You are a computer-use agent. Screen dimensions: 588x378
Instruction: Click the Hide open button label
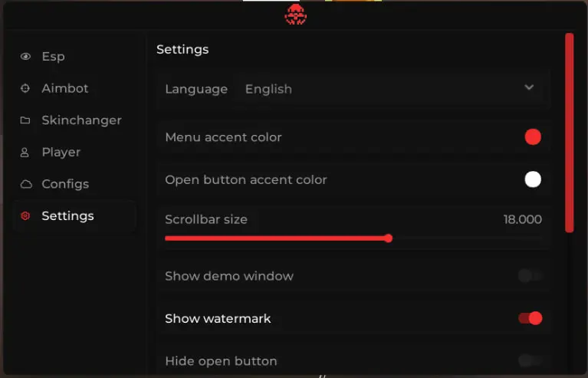tap(221, 361)
